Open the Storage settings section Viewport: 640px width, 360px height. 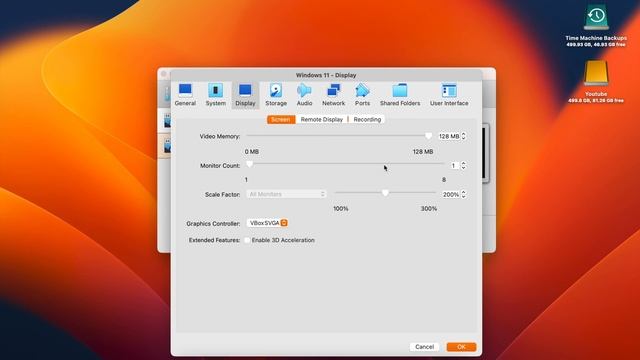tap(276, 95)
